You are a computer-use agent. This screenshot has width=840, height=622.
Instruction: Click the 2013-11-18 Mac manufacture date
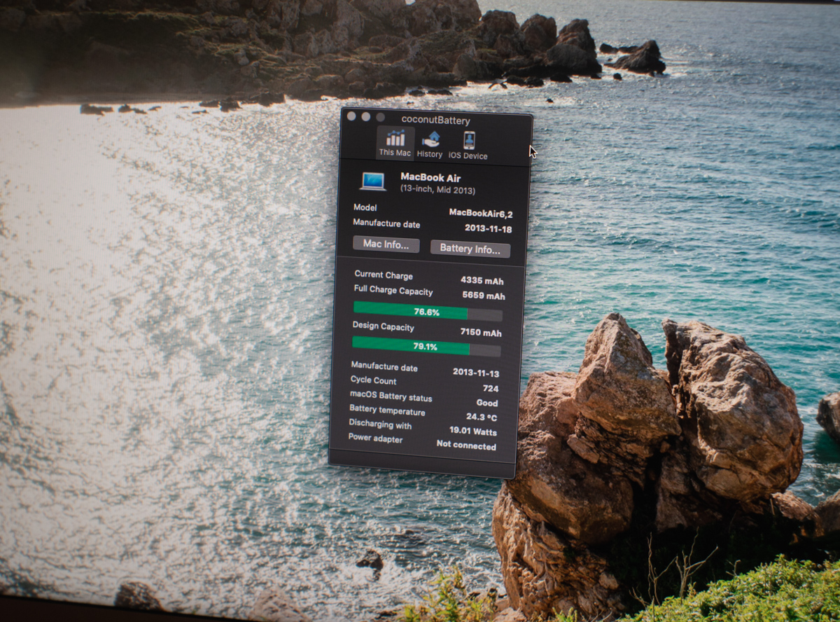pyautogui.click(x=488, y=229)
